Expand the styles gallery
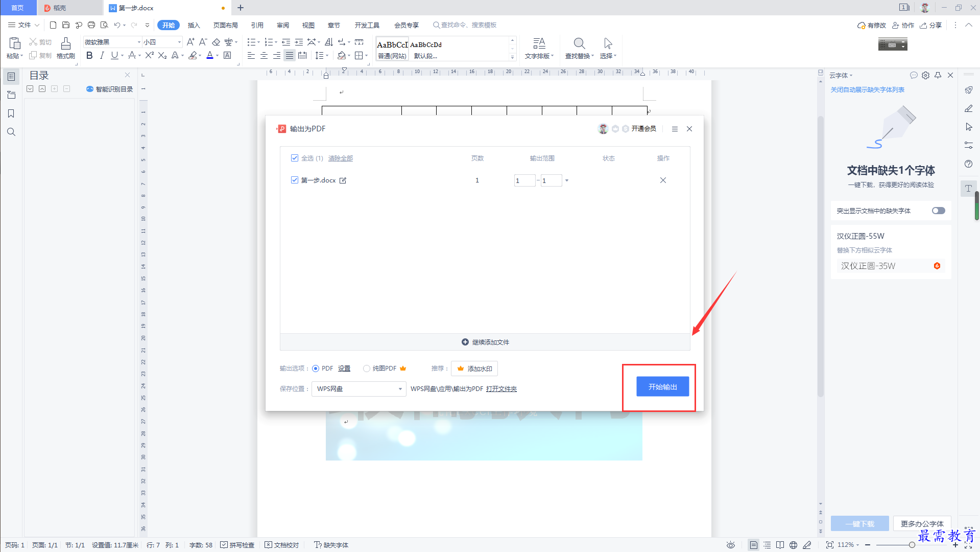 click(513, 57)
